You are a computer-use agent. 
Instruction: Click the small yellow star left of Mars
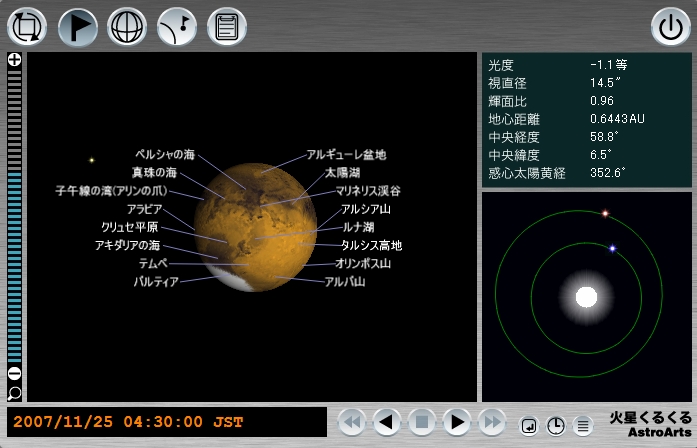92,160
